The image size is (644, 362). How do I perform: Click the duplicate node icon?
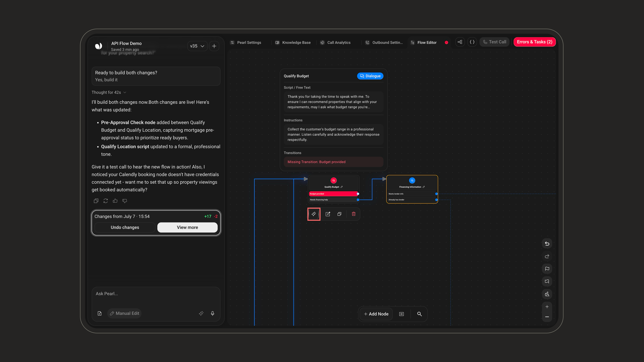[x=339, y=214]
